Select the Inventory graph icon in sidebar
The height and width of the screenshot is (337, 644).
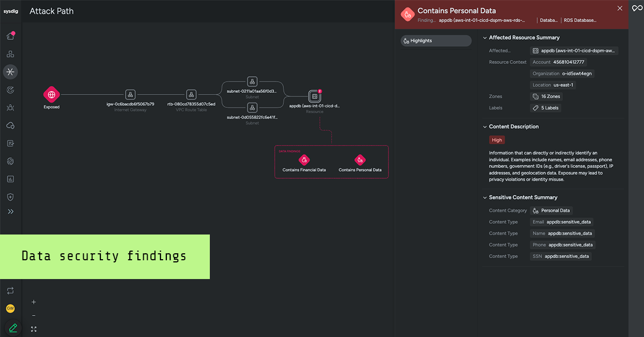point(10,54)
